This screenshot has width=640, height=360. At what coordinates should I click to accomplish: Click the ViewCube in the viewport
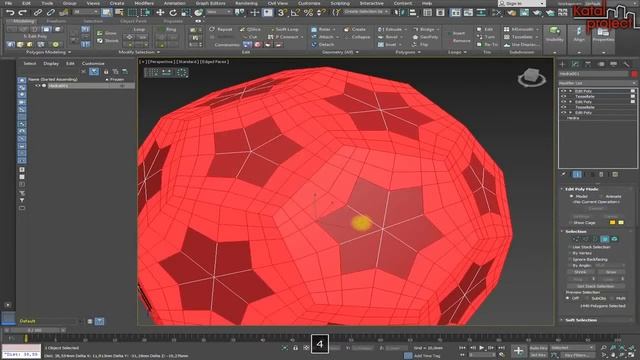point(532,77)
